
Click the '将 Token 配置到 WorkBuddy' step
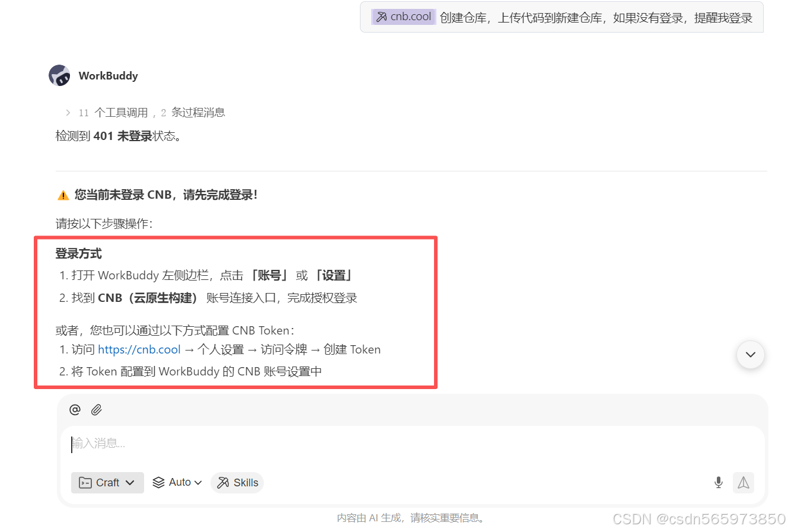point(190,371)
